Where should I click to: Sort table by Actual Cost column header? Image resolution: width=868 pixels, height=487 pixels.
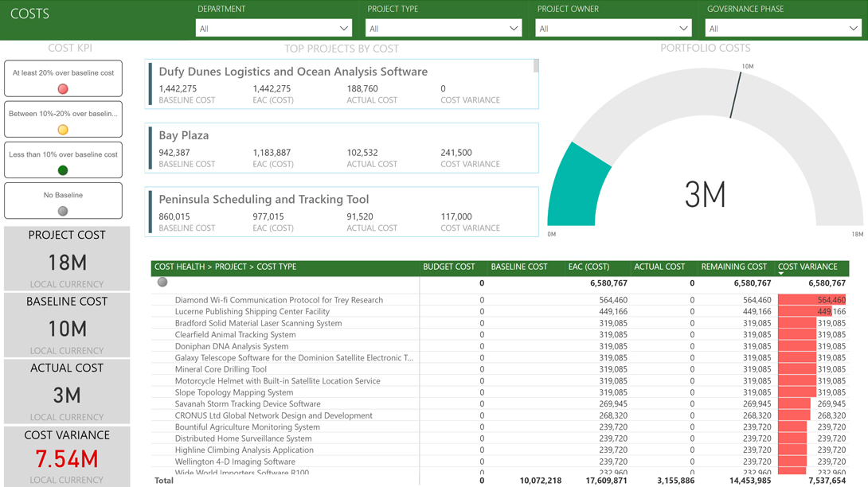coord(659,267)
